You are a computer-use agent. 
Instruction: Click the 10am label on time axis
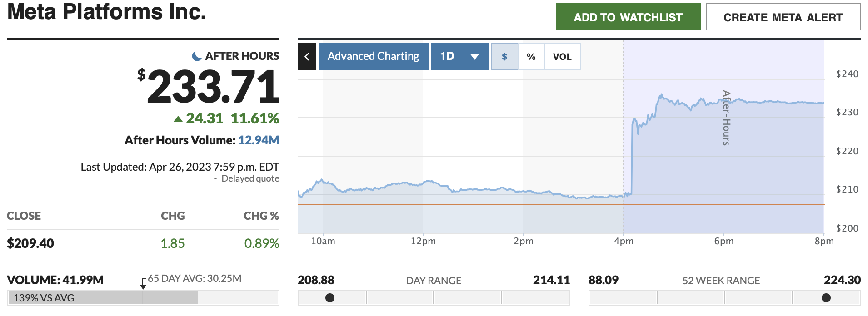(x=323, y=241)
